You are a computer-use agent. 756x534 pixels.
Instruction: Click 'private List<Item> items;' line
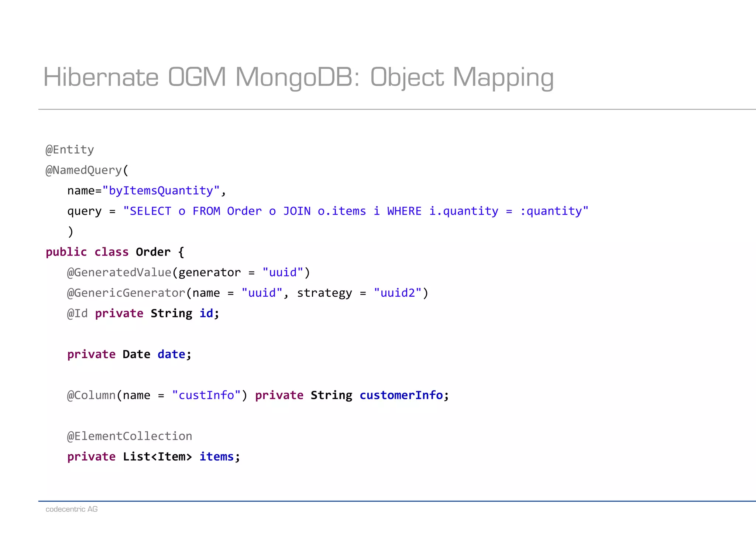(x=154, y=457)
